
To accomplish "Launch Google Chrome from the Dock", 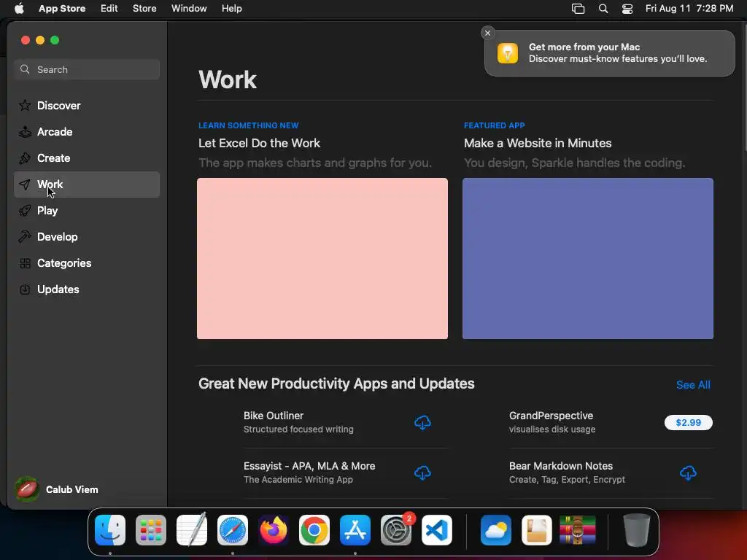I will [x=314, y=530].
